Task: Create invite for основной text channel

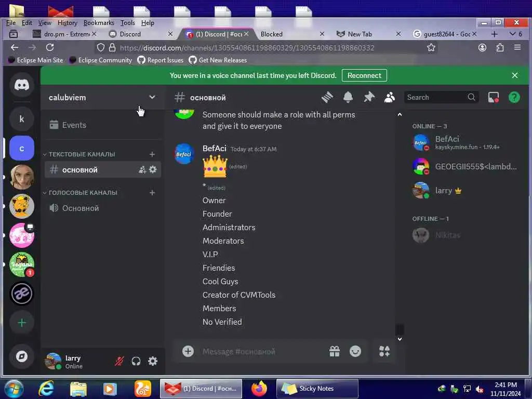Action: click(142, 170)
